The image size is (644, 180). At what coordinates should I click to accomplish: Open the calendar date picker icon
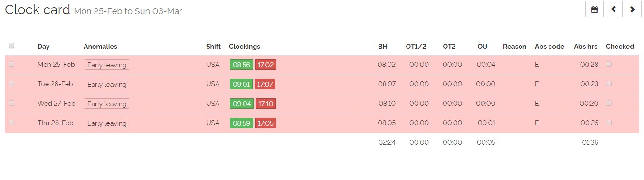click(x=594, y=9)
